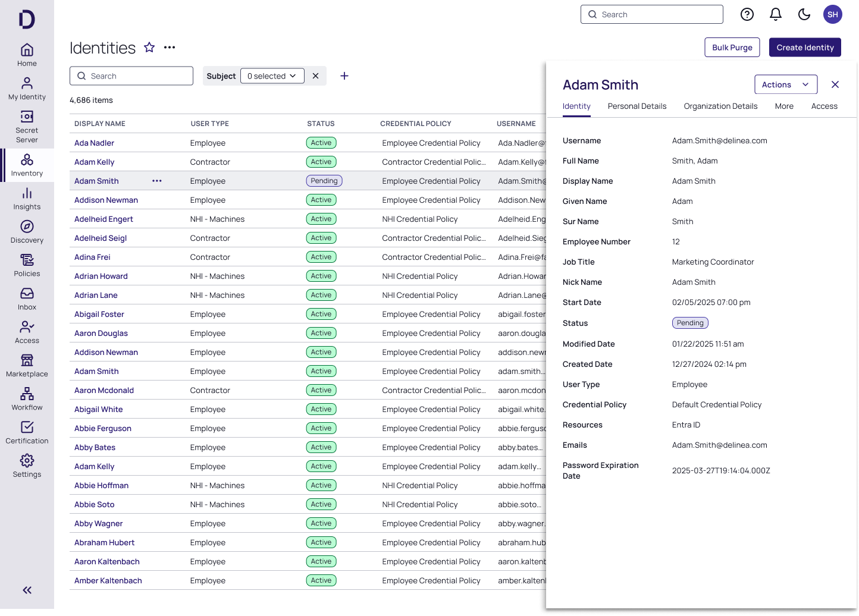Screen dimensions: 859x616
Task: Open Aaron Mcdonald identity link
Action: tap(104, 390)
